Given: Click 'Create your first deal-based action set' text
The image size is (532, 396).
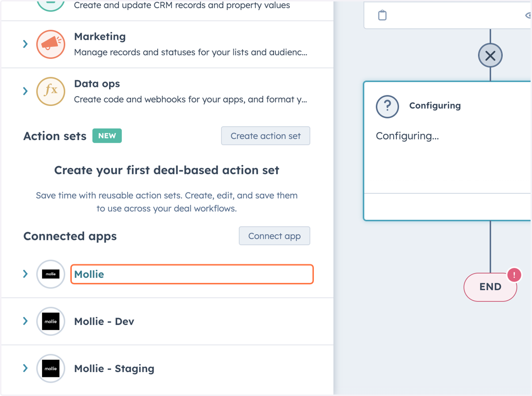Looking at the screenshot, I should (167, 170).
